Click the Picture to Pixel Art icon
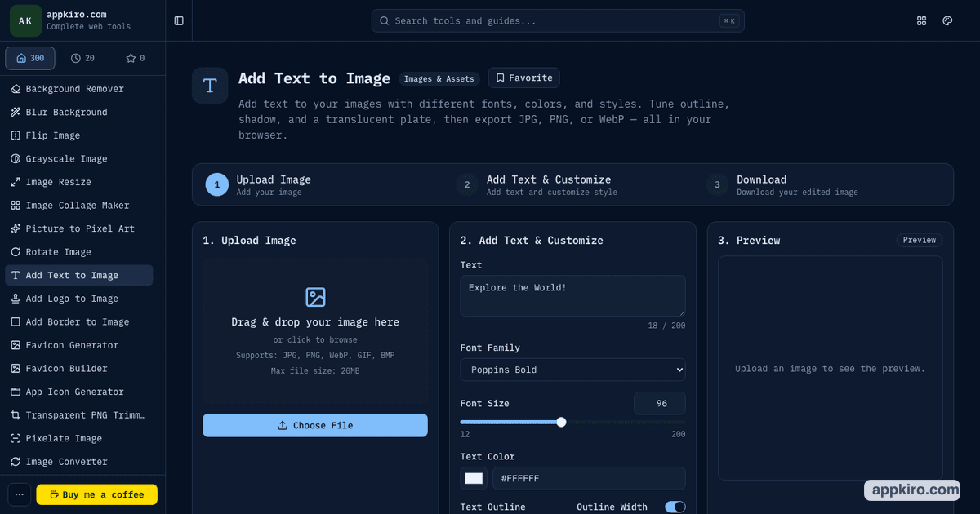The image size is (980, 514). (x=16, y=228)
